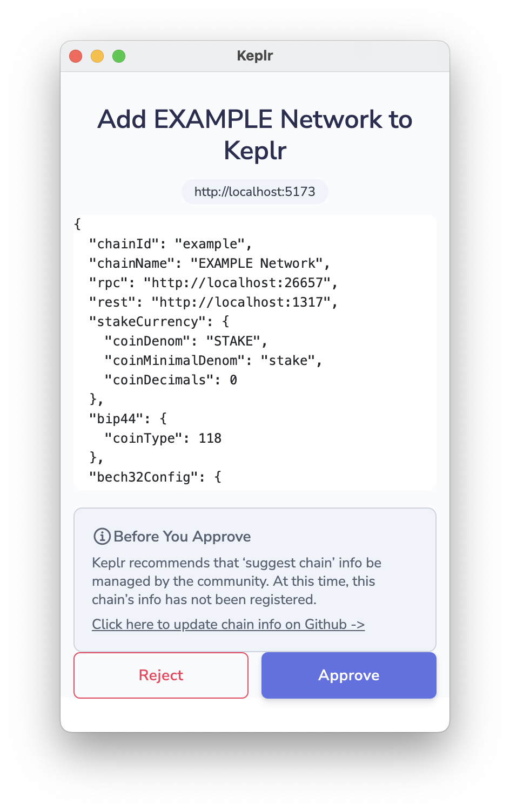Click the "coinType": 118 line
Viewport: 510px width, 812px height.
pyautogui.click(x=163, y=438)
